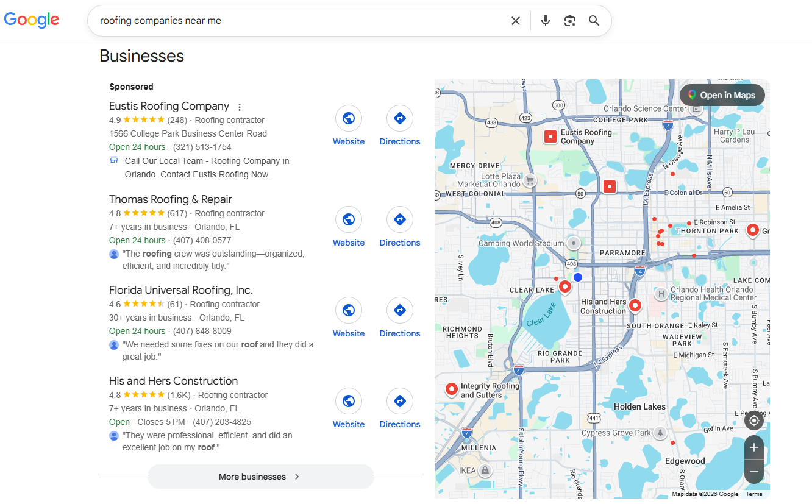Click review "They were professional, efficient"
Image resolution: width=812 pixels, height=504 pixels.
pos(207,441)
